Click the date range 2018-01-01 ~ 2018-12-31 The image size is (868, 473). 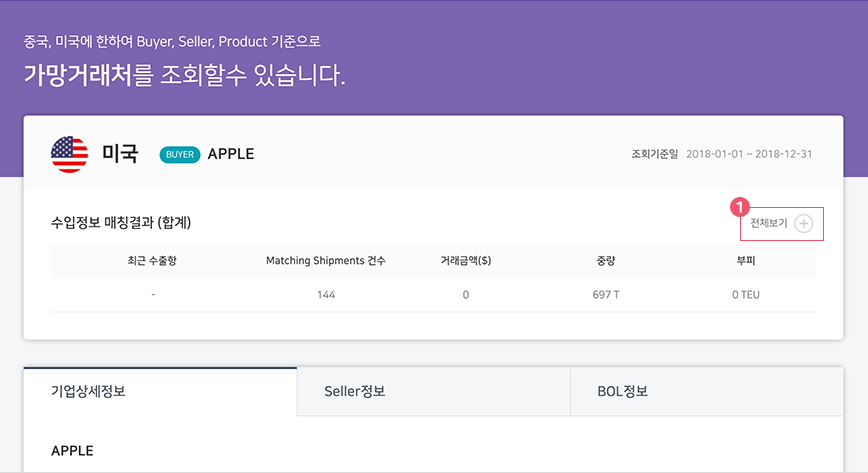749,154
